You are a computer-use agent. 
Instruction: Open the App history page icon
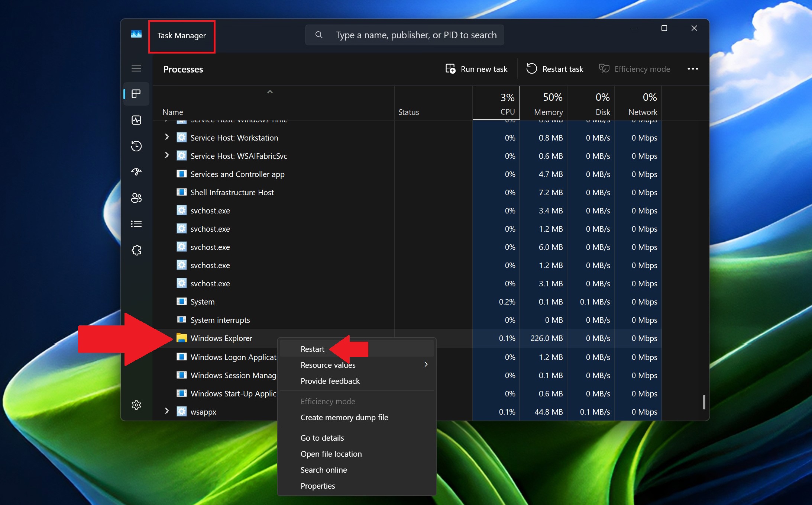(136, 146)
